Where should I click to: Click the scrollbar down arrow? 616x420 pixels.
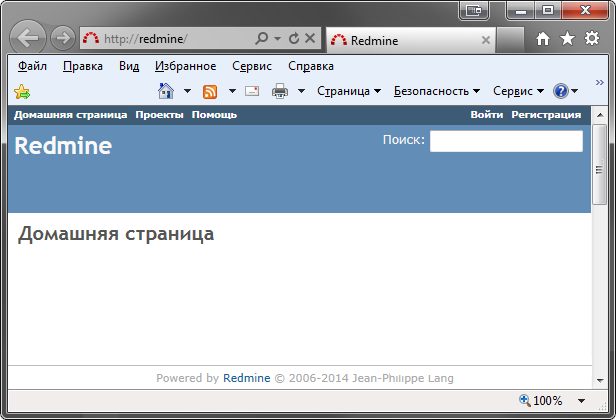click(600, 380)
